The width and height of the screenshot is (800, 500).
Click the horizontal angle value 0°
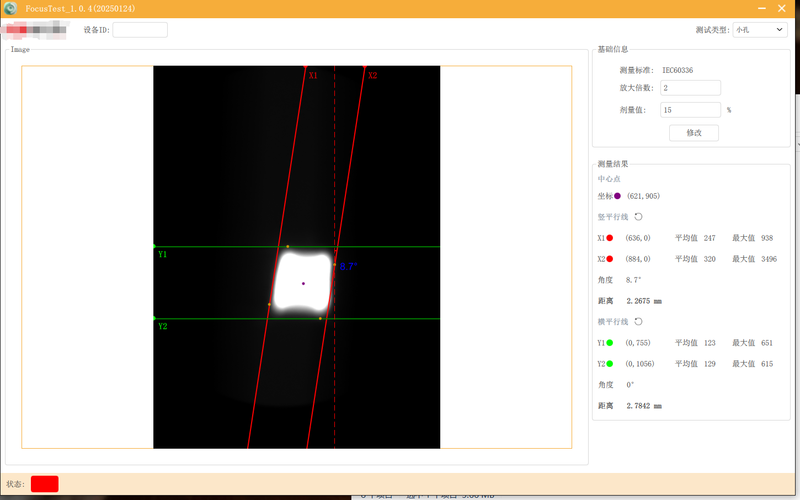click(630, 385)
